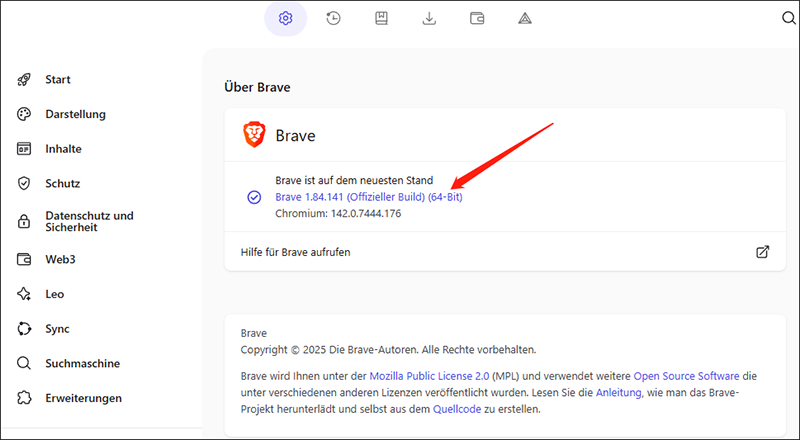Select Start in the sidebar

[x=58, y=80]
